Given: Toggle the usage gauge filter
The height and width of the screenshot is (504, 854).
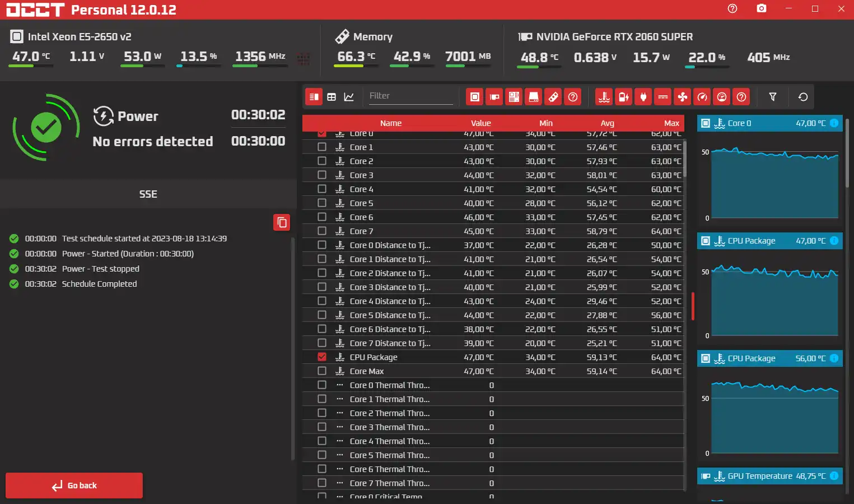Looking at the screenshot, I should [722, 97].
